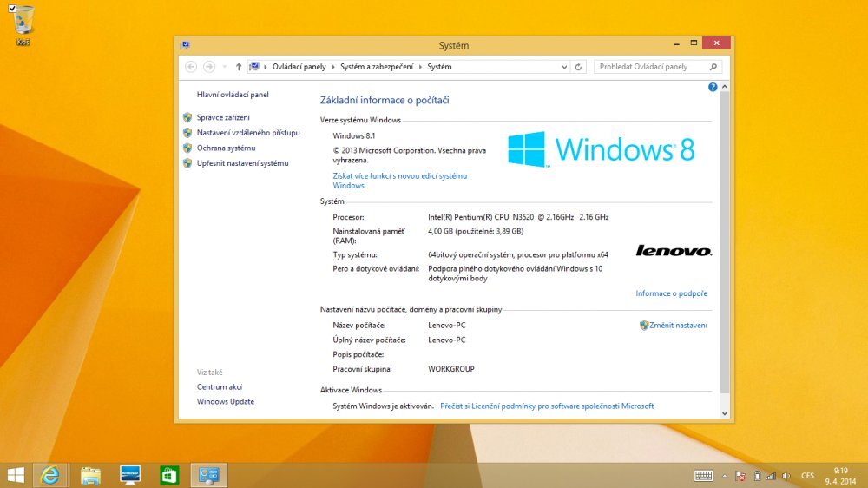Image resolution: width=868 pixels, height=488 pixels.
Task: Go back with the Back arrow
Action: (x=191, y=67)
